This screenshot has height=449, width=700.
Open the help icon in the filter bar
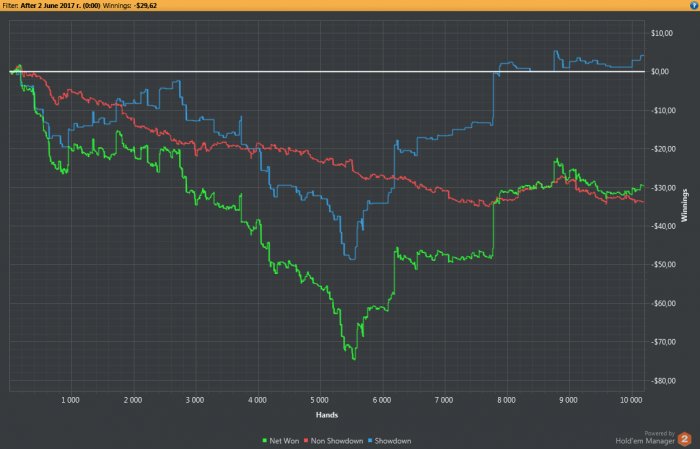694,5
